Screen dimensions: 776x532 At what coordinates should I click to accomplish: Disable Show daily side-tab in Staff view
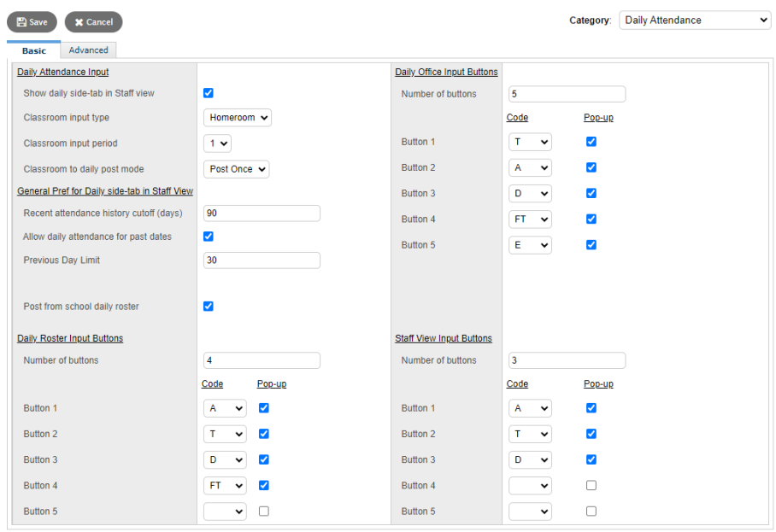click(208, 93)
